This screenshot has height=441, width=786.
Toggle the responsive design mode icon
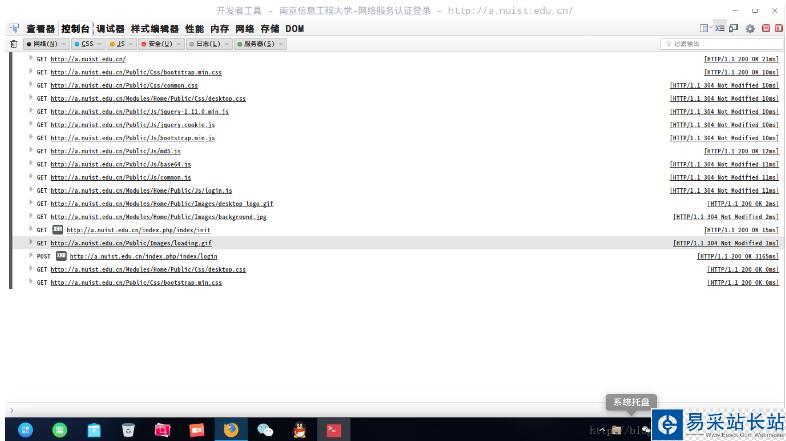[x=733, y=29]
